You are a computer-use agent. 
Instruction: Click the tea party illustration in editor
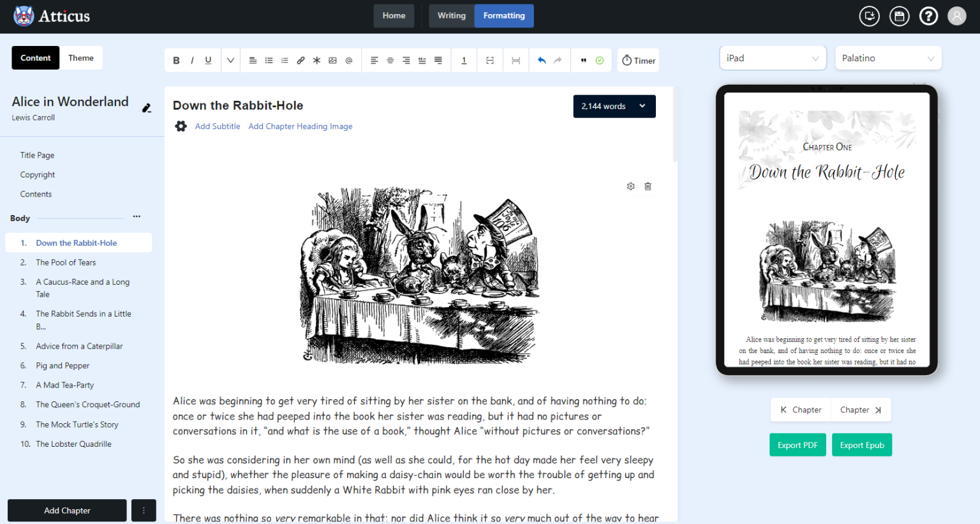tap(420, 274)
